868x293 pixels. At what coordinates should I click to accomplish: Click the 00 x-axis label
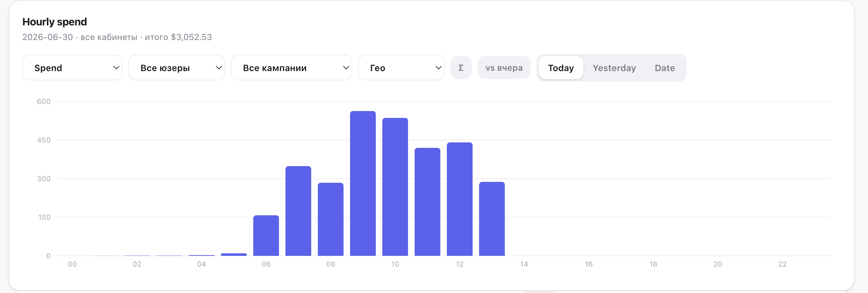[x=73, y=264]
